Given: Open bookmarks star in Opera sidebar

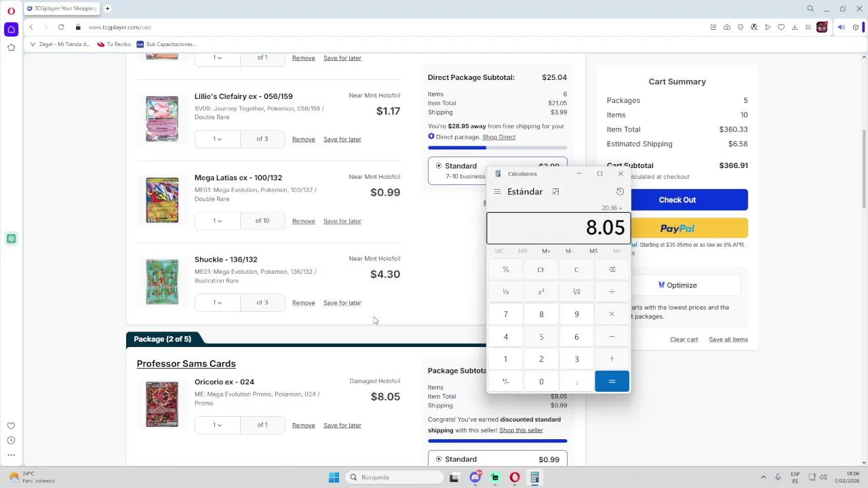Looking at the screenshot, I should [11, 47].
